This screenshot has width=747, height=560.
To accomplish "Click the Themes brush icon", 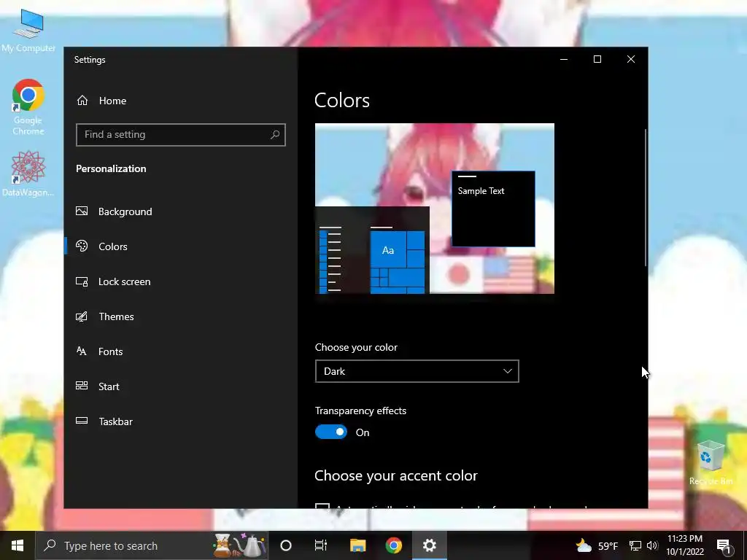I will pyautogui.click(x=82, y=316).
